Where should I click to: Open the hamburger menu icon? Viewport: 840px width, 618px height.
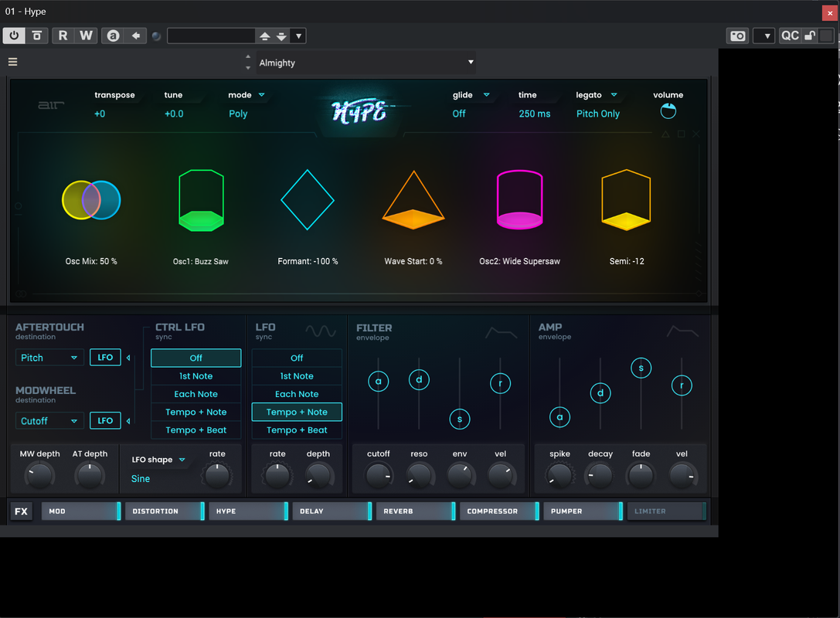coord(13,62)
